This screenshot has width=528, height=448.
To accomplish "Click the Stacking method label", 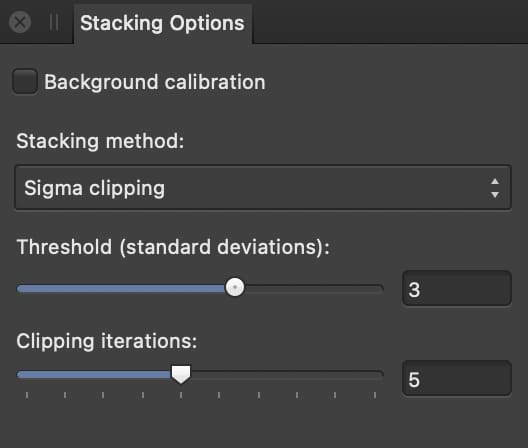I will (100, 141).
